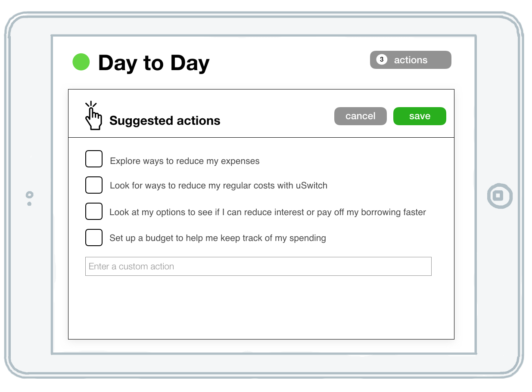Viewport: 532px width, 392px height.
Task: Click the tapping hand pointer icon
Action: pyautogui.click(x=93, y=116)
